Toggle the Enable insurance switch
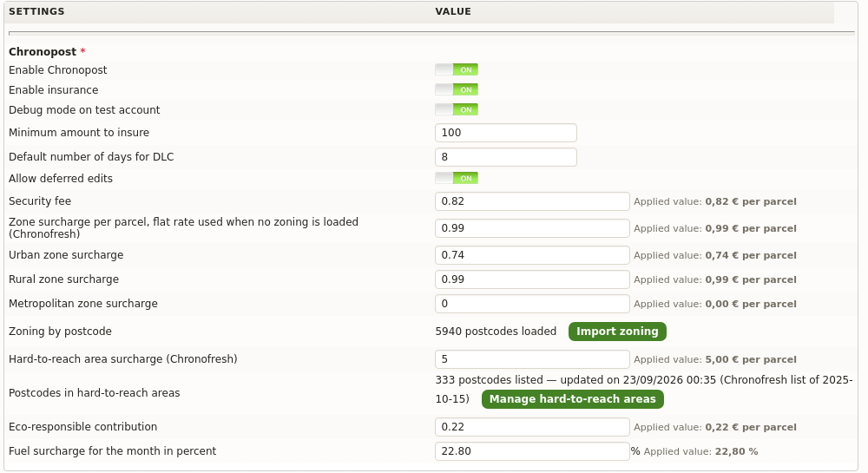868x473 pixels. [x=457, y=89]
